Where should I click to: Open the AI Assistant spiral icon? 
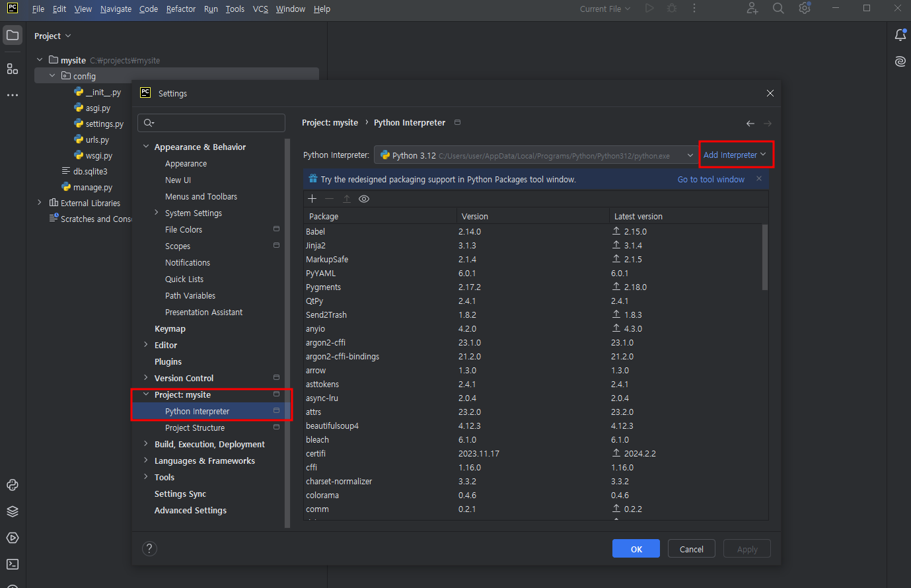(x=900, y=61)
